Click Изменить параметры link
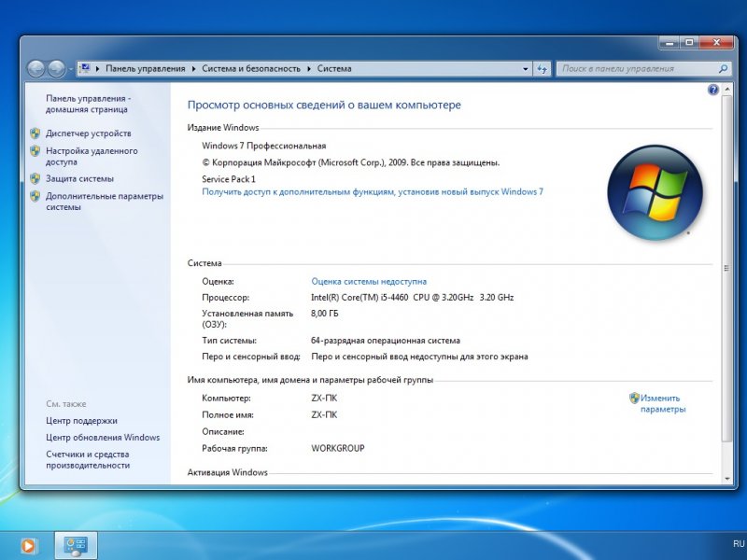This screenshot has width=747, height=560. 663,403
